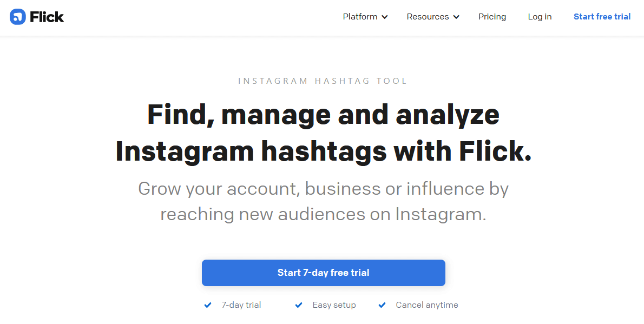
Task: Expand the Platform chevron arrow
Action: point(385,17)
